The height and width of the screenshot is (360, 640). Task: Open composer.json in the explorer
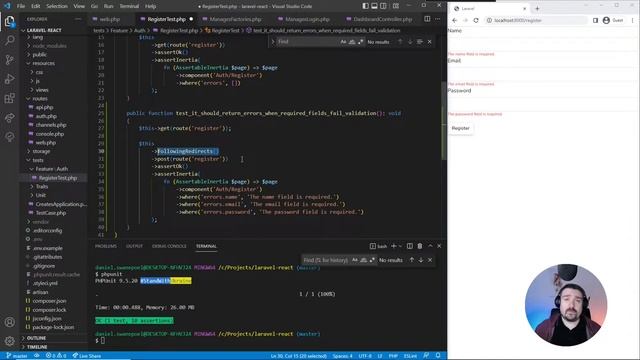[49, 301]
